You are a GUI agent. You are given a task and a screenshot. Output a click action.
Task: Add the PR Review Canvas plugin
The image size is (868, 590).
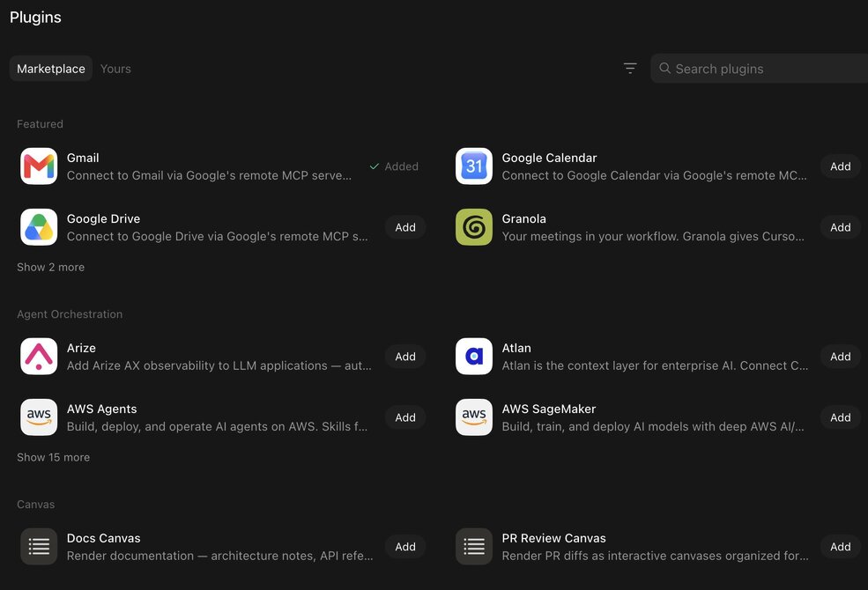[x=841, y=546]
